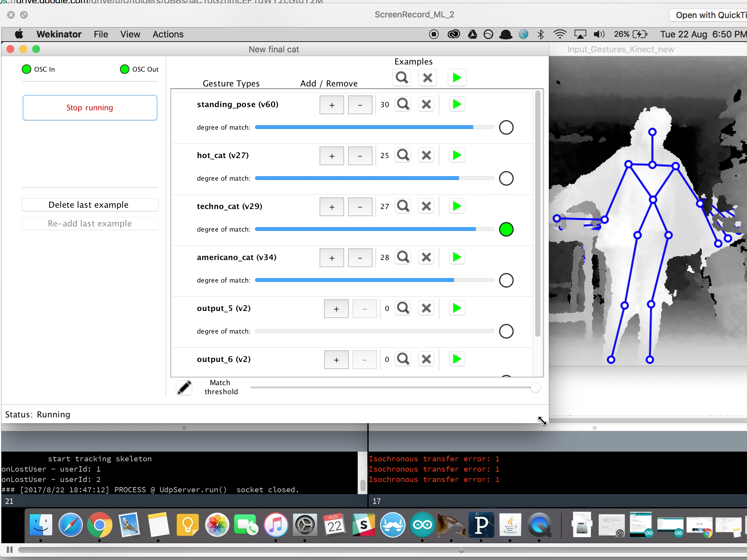Remove example from techno_cat with minus button
This screenshot has height=560, width=747.
click(x=360, y=207)
